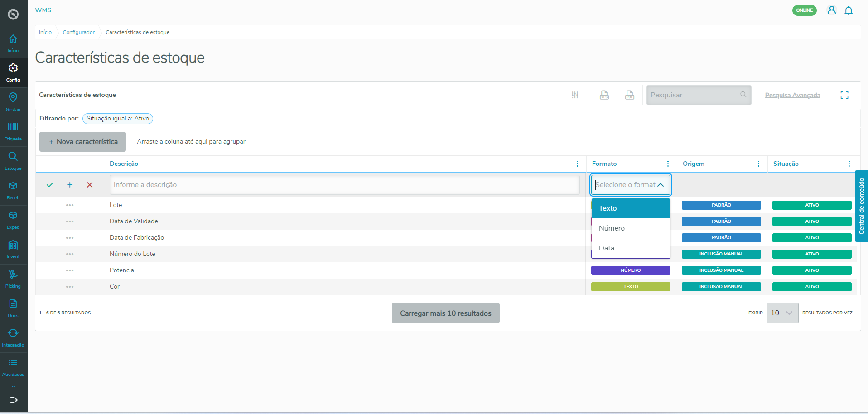The height and width of the screenshot is (414, 868).
Task: Open the Exped sidebar section
Action: tap(13, 220)
